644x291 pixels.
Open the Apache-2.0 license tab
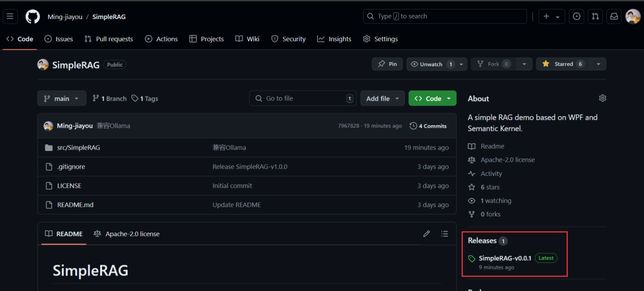(126, 234)
